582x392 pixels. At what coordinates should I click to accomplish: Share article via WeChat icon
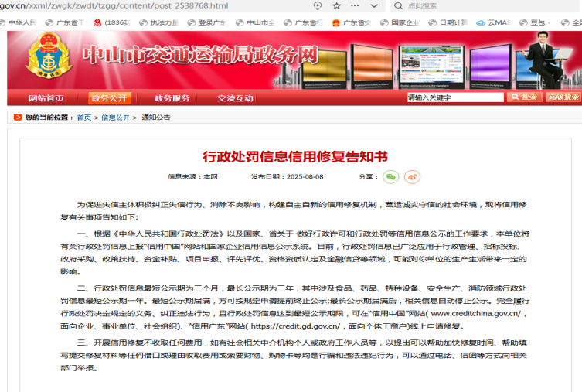(x=392, y=177)
